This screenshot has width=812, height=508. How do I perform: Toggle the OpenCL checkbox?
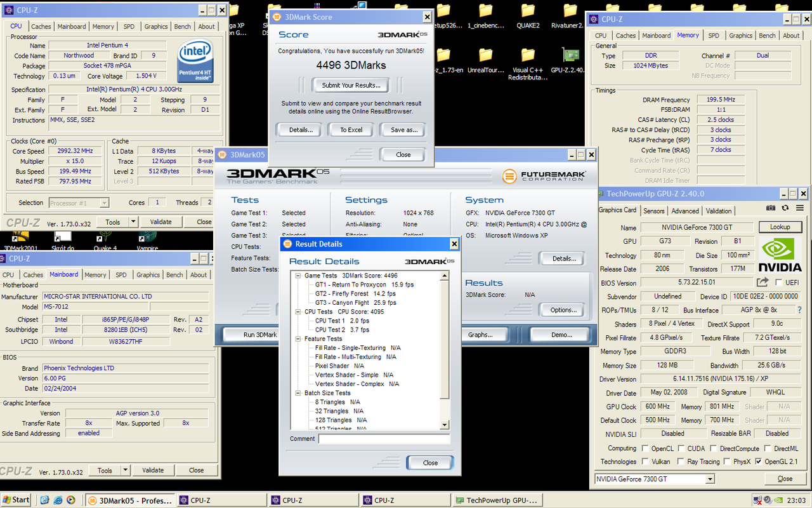click(645, 448)
